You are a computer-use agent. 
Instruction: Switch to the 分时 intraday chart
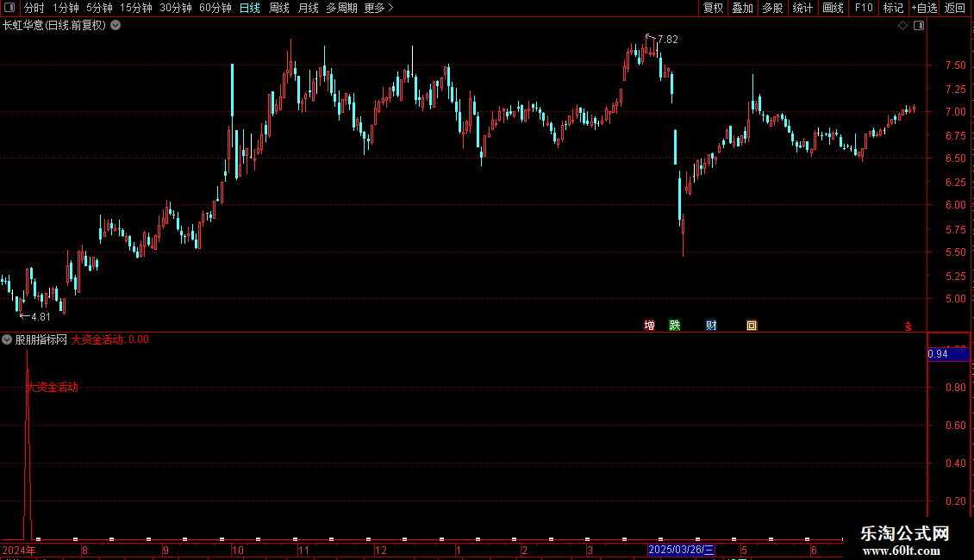[34, 8]
